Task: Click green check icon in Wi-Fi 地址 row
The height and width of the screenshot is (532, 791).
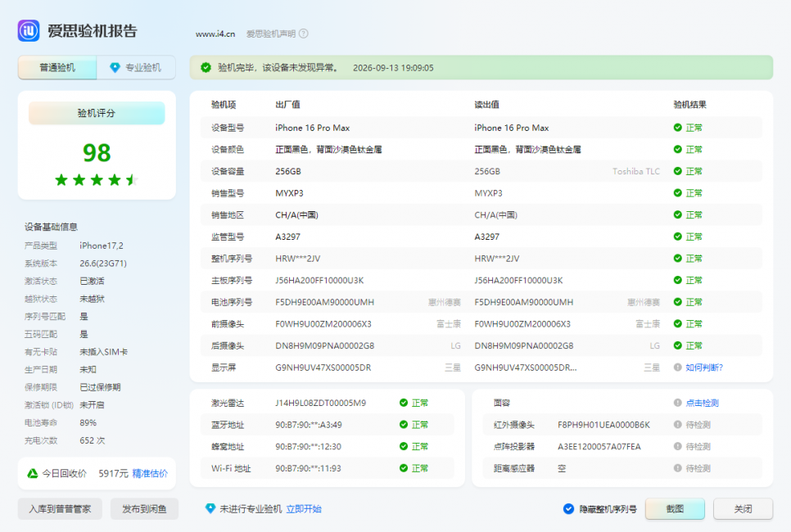Action: pyautogui.click(x=404, y=468)
